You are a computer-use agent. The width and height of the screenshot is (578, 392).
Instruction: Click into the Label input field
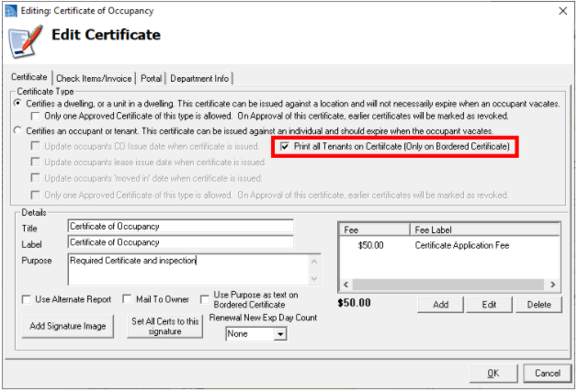(181, 242)
